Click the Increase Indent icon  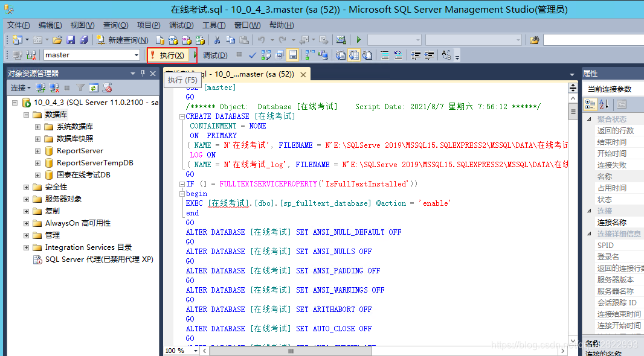pyautogui.click(x=429, y=55)
